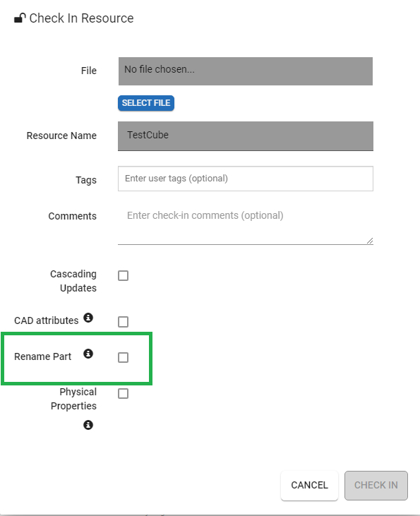The height and width of the screenshot is (516, 420).
Task: Click the Physical Properties label text
Action: click(x=73, y=399)
